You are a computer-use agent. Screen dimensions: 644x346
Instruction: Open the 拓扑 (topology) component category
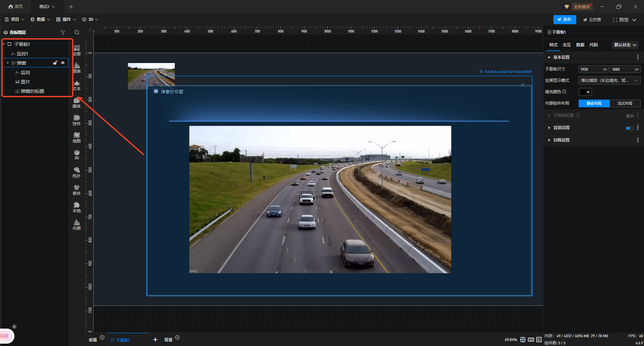click(x=76, y=172)
